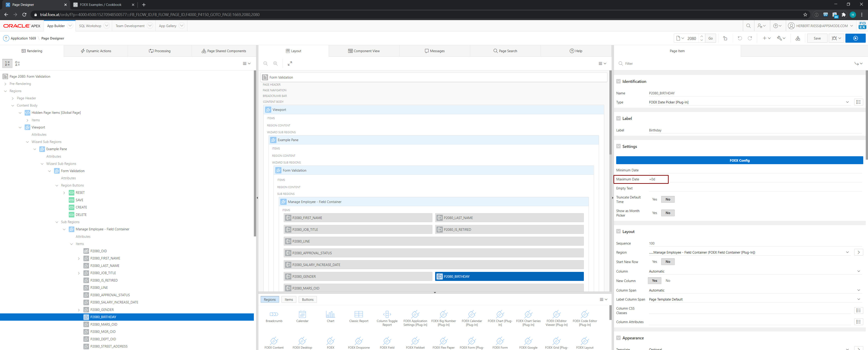This screenshot has width=868, height=350.
Task: Click the FOEX Config button
Action: [x=739, y=161]
